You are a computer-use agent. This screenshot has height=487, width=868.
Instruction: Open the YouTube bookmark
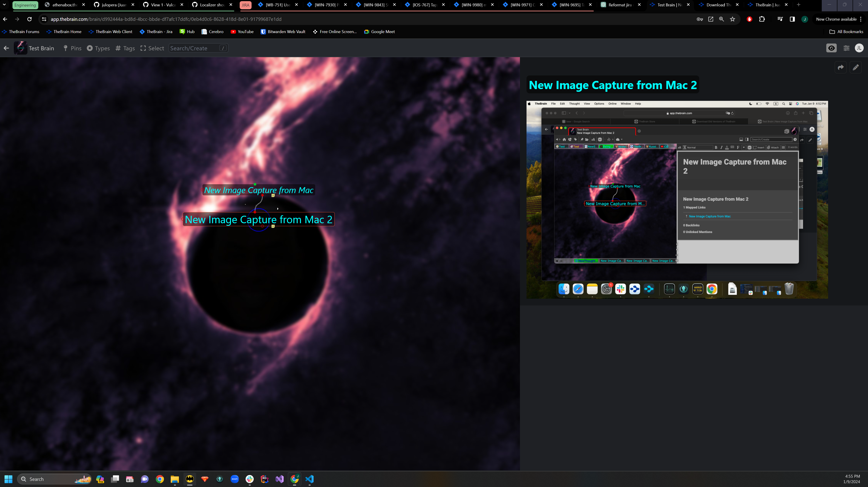[x=242, y=32]
